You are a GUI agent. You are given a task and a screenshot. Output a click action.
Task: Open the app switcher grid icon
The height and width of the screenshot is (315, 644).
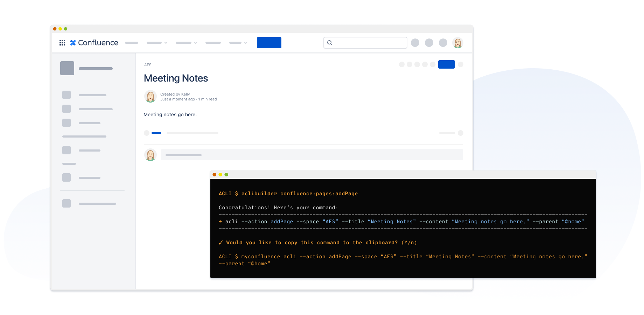[x=62, y=42]
